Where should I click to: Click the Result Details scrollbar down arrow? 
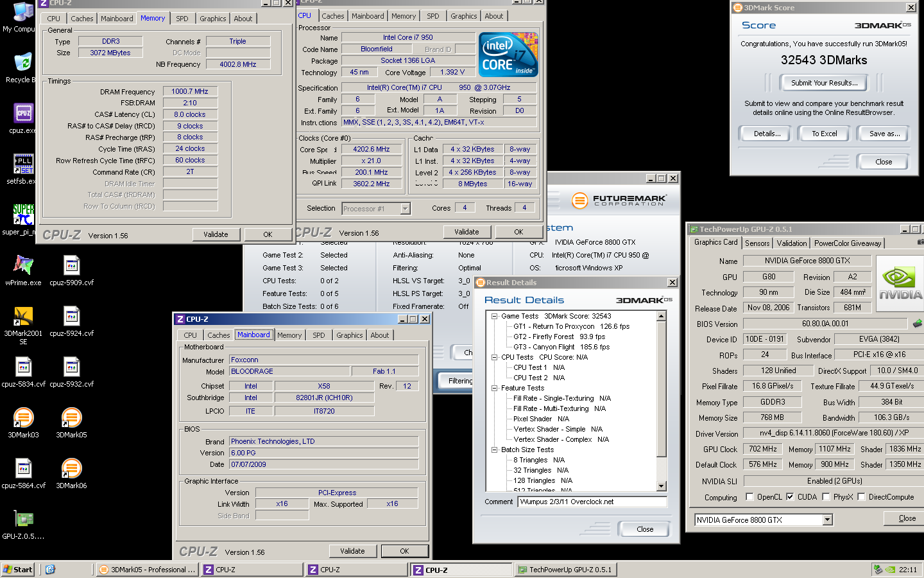pos(662,486)
